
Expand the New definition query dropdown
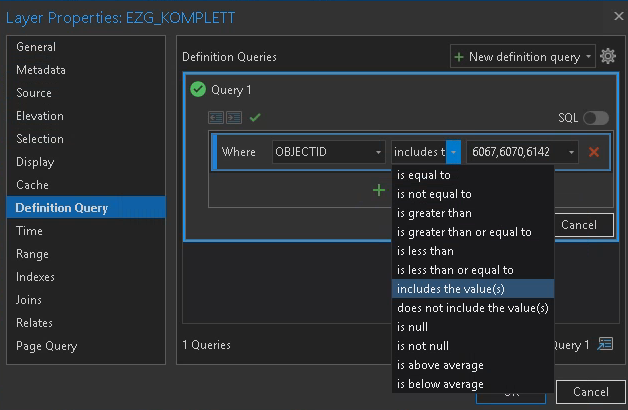point(589,57)
